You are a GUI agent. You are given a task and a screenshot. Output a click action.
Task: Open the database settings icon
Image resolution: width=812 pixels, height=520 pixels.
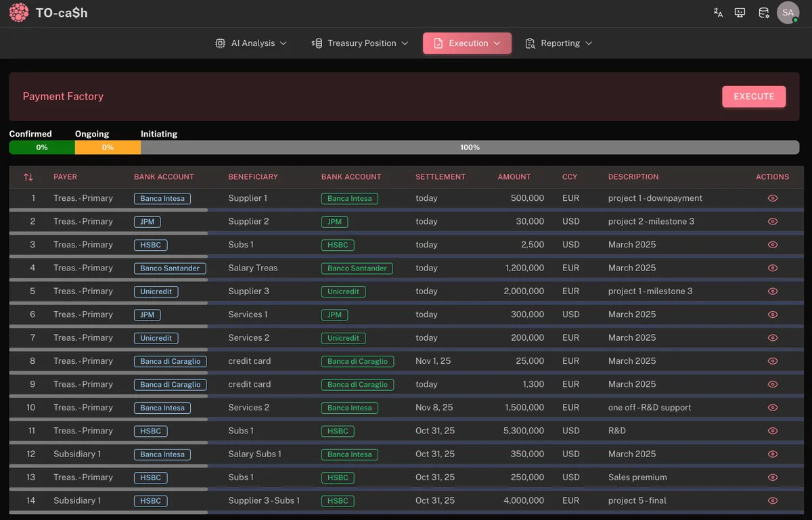click(x=763, y=13)
